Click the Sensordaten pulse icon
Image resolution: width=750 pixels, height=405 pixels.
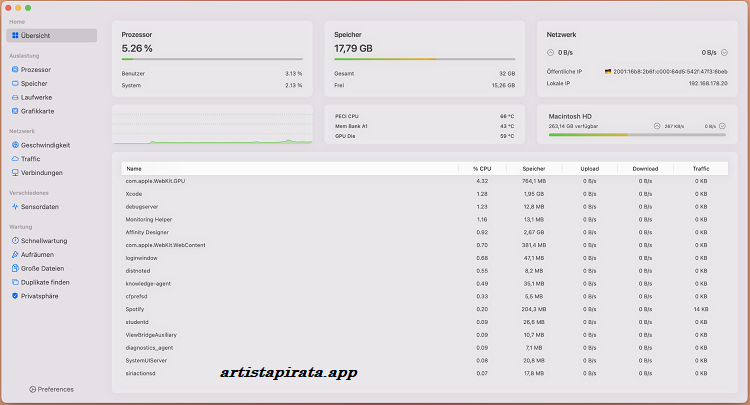(15, 207)
